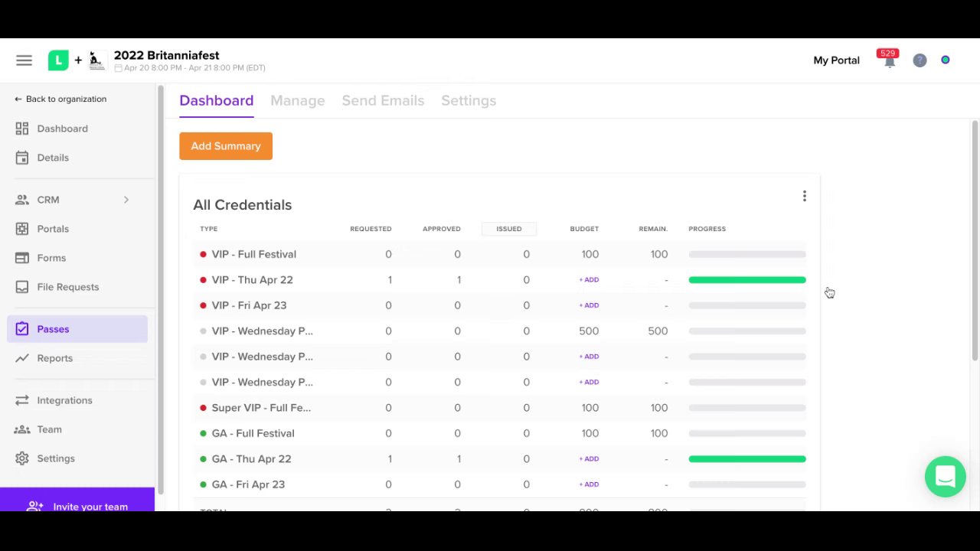Viewport: 980px width, 551px height.
Task: Open the Settings tab for passes
Action: coord(469,100)
